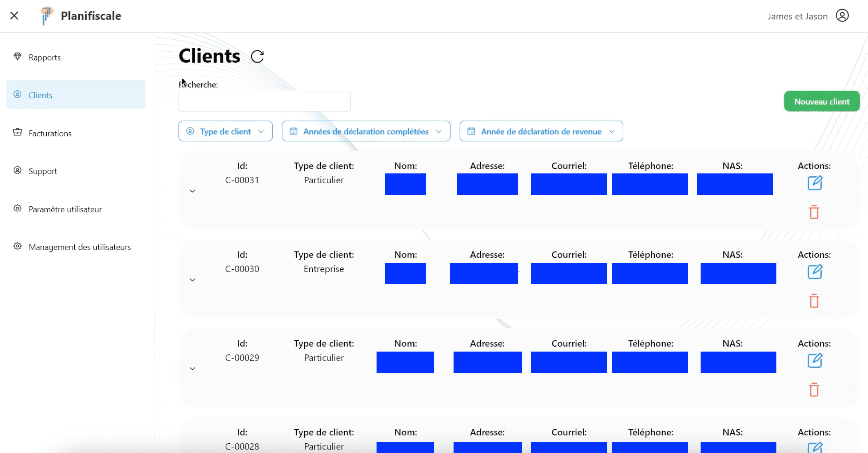
Task: Click the trash icon for client C-00030
Action: (814, 301)
